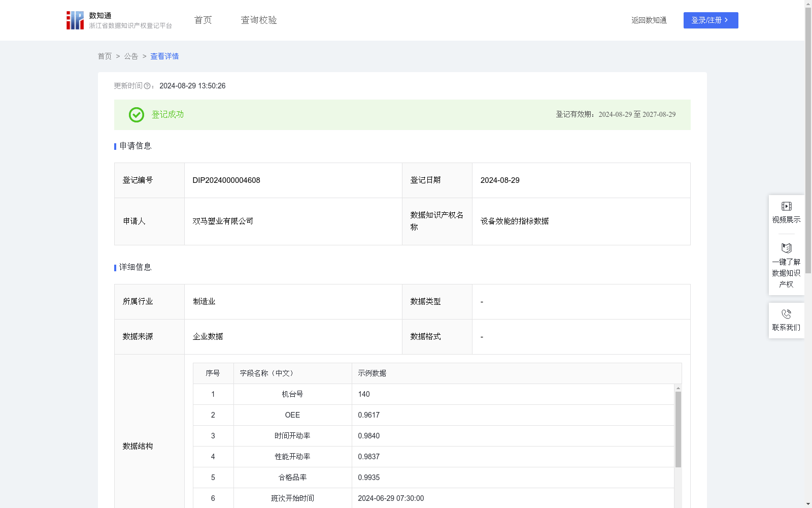Image resolution: width=812 pixels, height=508 pixels.
Task: Go to 首页 in the breadcrumb
Action: click(x=105, y=56)
